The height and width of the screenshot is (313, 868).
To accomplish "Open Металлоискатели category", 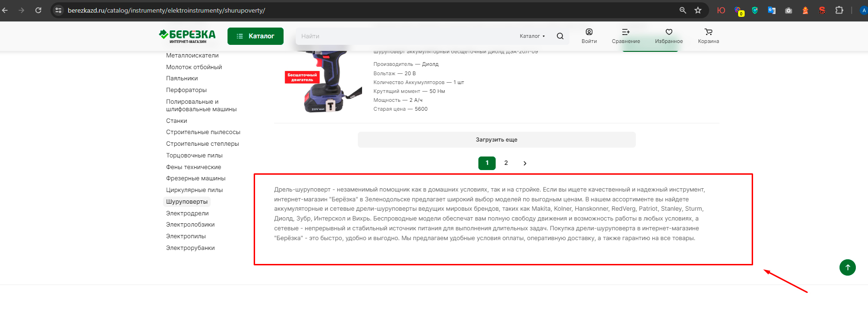I will tap(192, 56).
